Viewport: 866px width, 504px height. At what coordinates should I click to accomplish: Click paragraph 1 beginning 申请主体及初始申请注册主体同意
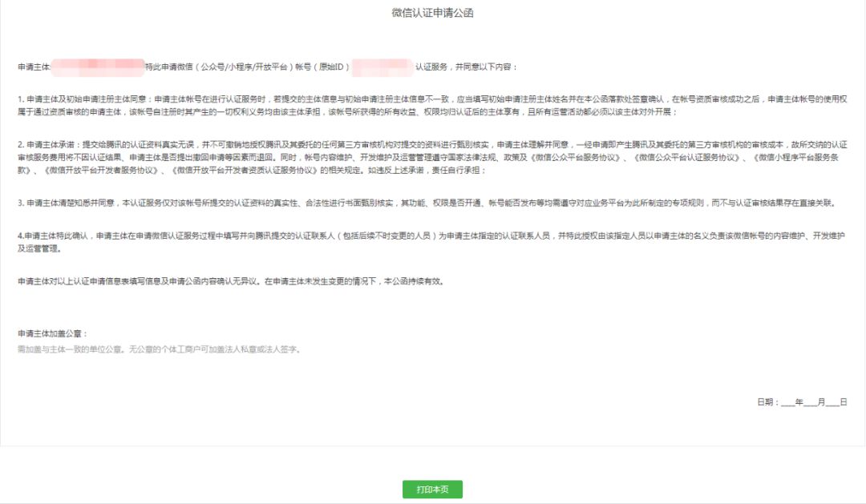click(x=432, y=106)
